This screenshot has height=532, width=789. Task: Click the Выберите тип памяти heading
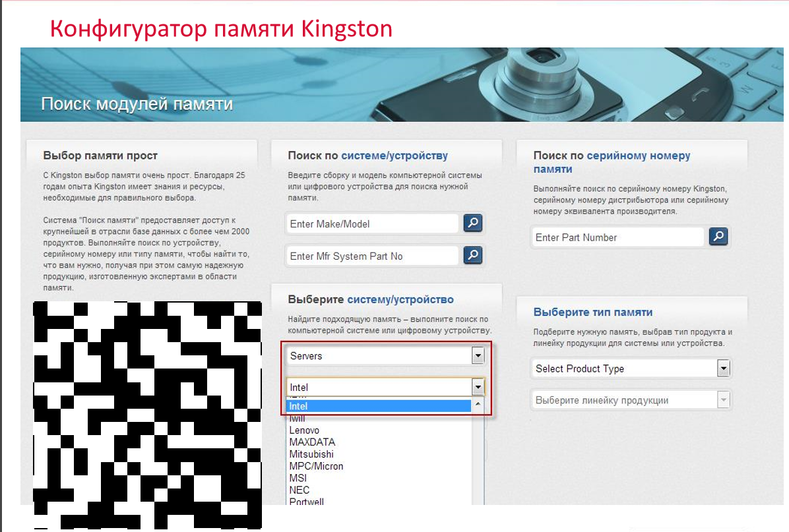click(593, 312)
